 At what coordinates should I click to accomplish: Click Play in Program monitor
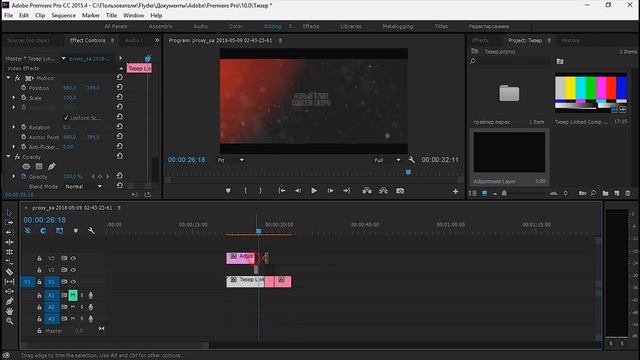click(314, 191)
